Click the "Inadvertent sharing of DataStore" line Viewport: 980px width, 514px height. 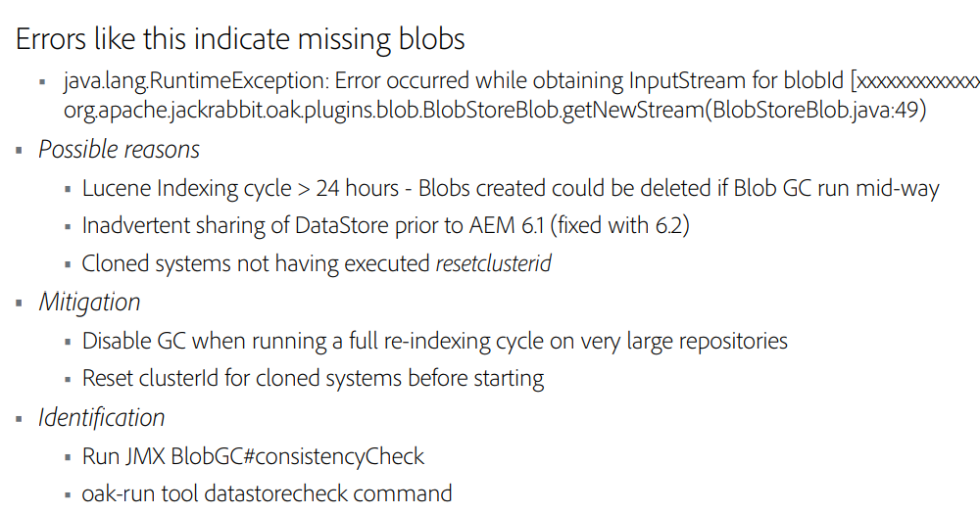tap(385, 225)
